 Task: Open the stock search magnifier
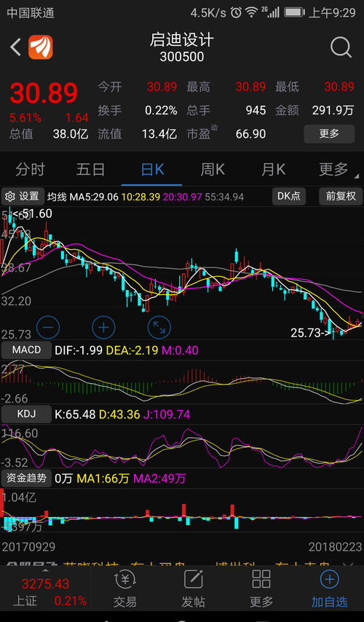point(341,48)
